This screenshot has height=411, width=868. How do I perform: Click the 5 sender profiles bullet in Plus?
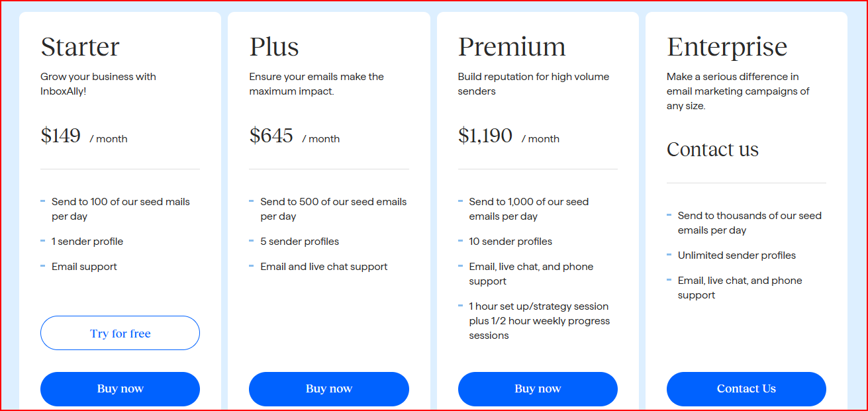pyautogui.click(x=301, y=241)
